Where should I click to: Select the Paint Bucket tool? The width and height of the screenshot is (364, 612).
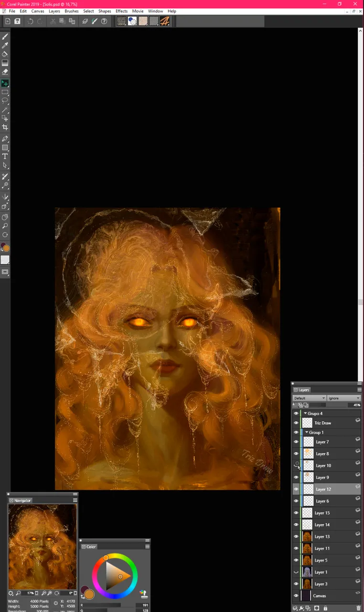click(5, 54)
